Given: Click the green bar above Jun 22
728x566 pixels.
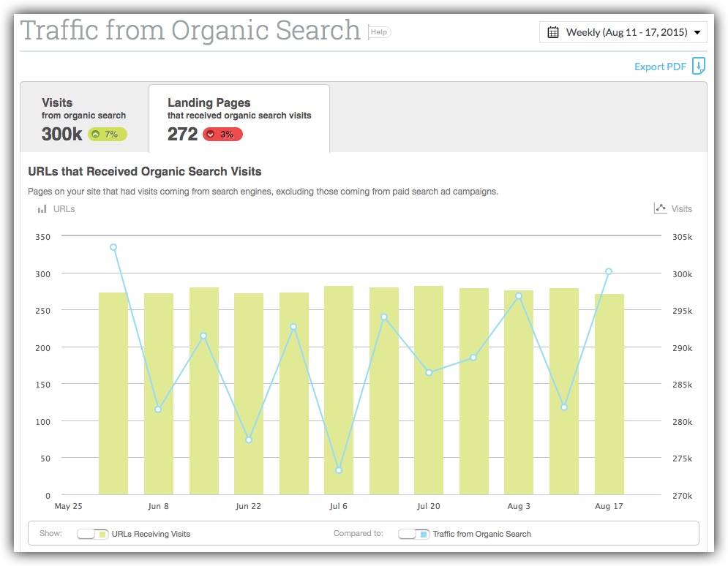Looking at the screenshot, I should pyautogui.click(x=248, y=393).
